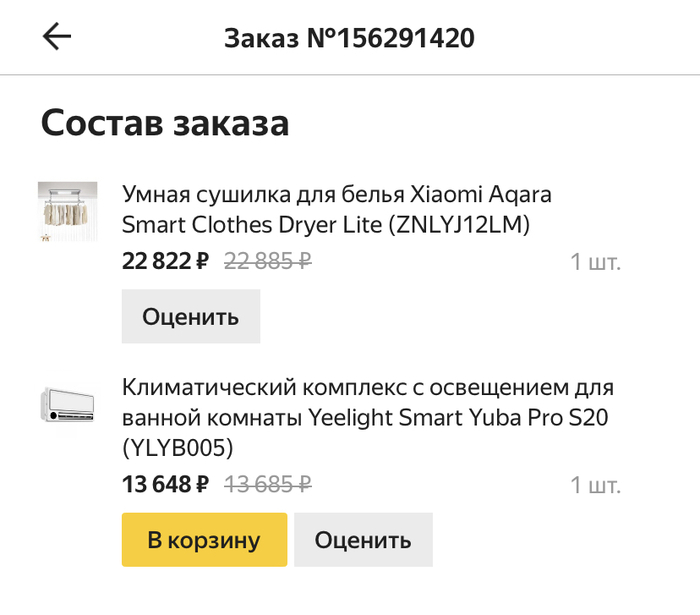The width and height of the screenshot is (700, 615).
Task: Tap the order header Заказ №156291420
Action: click(x=349, y=38)
